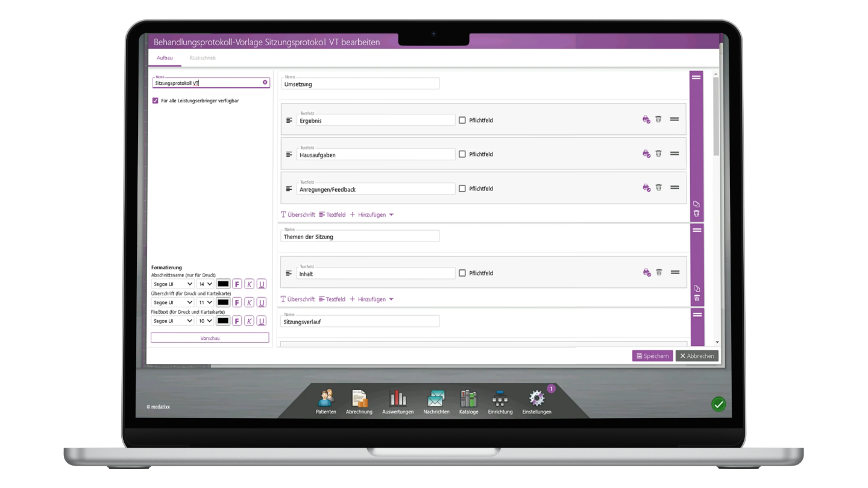Screen dimensions: 868x488
Task: Expand Hinzufügen under the Umsetzung section
Action: 372,214
